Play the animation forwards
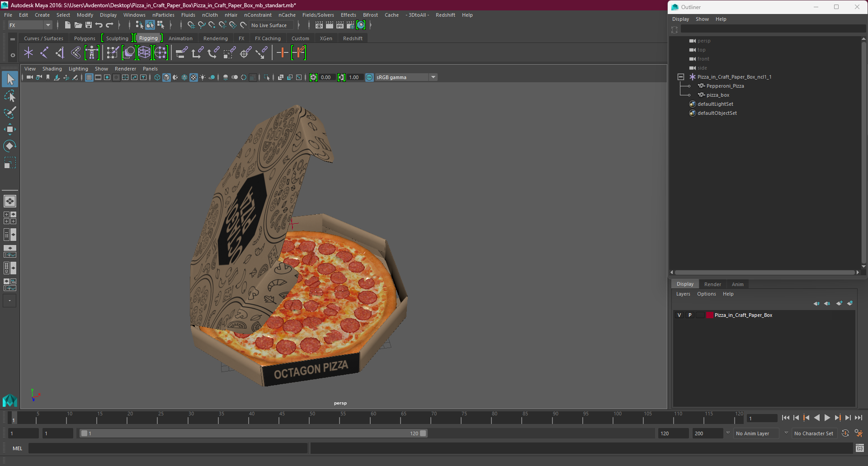The height and width of the screenshot is (466, 868). point(827,418)
